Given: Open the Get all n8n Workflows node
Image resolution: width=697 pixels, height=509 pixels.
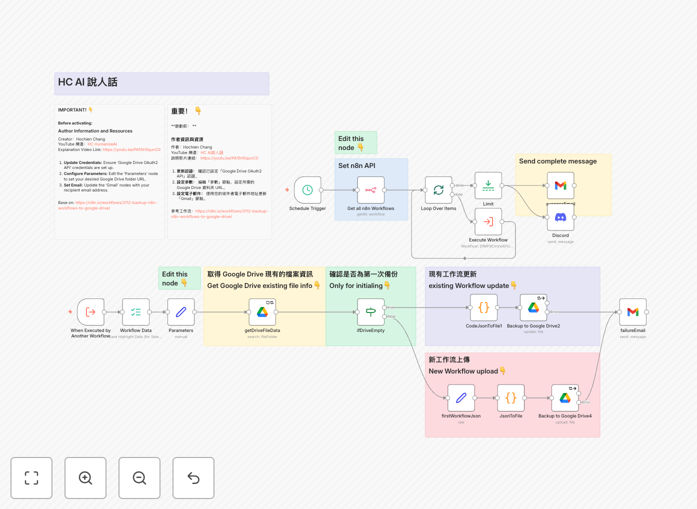Looking at the screenshot, I should [371, 190].
